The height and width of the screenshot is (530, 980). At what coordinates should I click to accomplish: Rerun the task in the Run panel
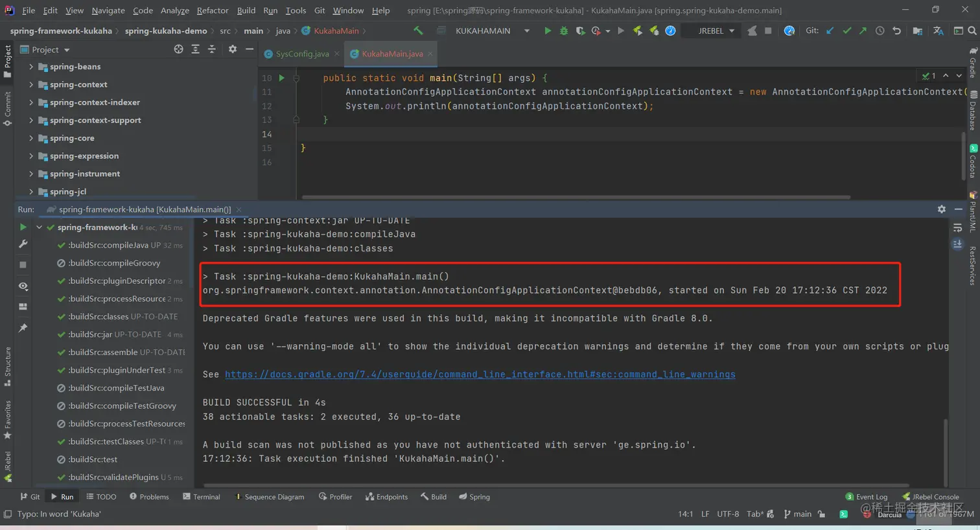click(23, 227)
